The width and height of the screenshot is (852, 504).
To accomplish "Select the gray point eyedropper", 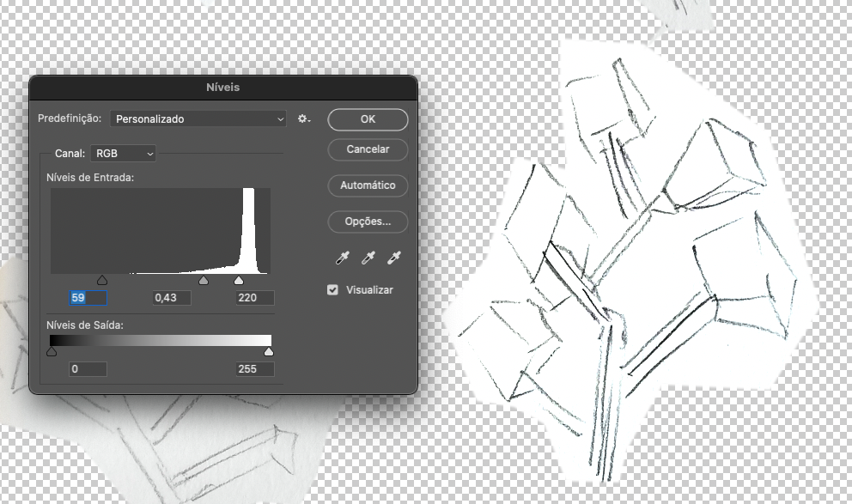I will pyautogui.click(x=368, y=258).
